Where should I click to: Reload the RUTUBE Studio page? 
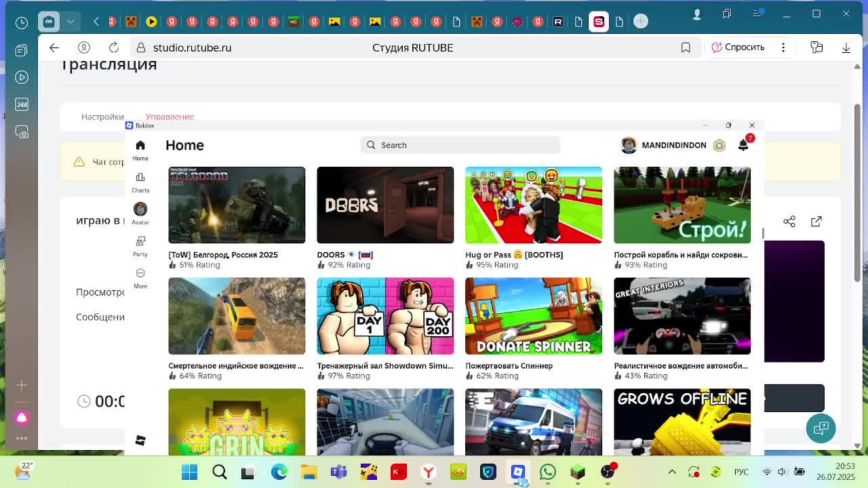click(114, 47)
